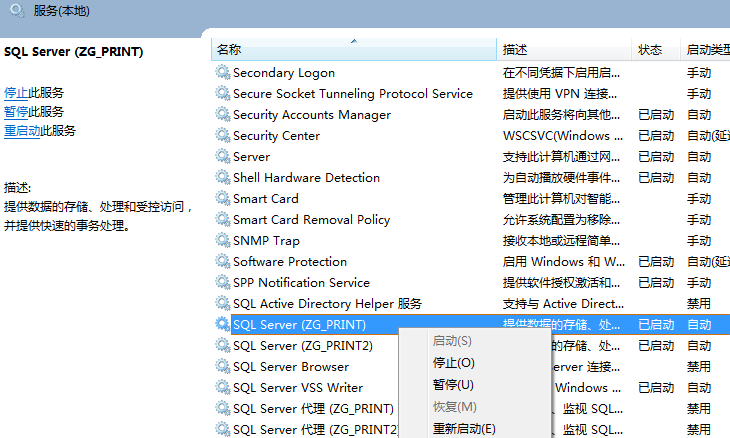The image size is (730, 438).
Task: Click the highlighted SQL Server (ZG_PRINT) row name
Action: click(x=299, y=324)
